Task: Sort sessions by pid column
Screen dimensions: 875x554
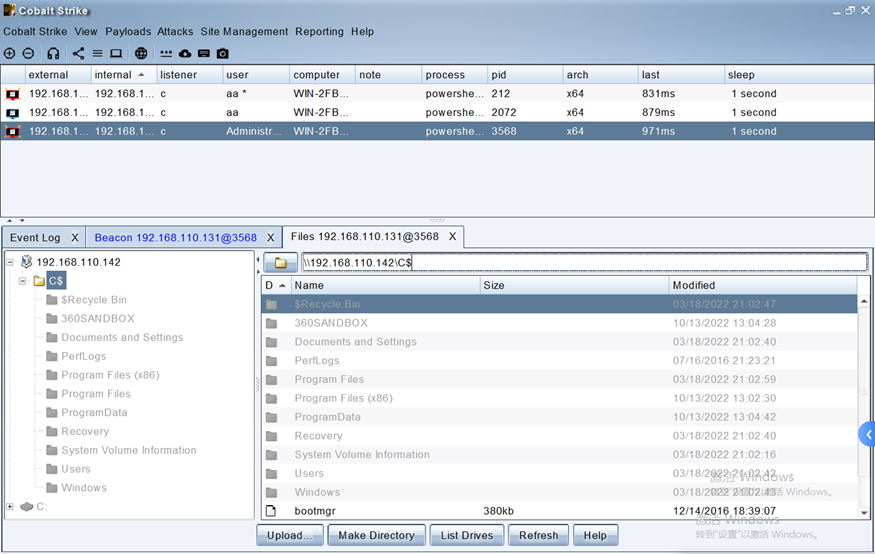Action: pos(525,75)
